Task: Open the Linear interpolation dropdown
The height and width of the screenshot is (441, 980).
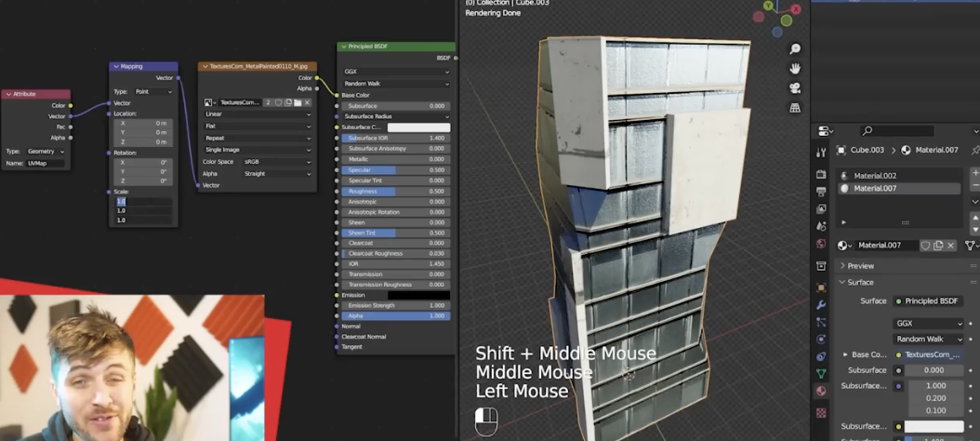Action: (258, 114)
